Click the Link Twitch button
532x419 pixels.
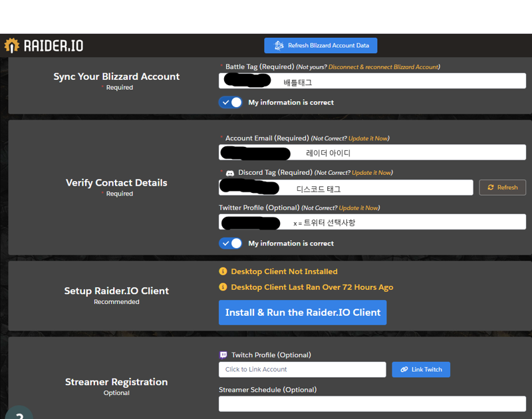(x=421, y=370)
